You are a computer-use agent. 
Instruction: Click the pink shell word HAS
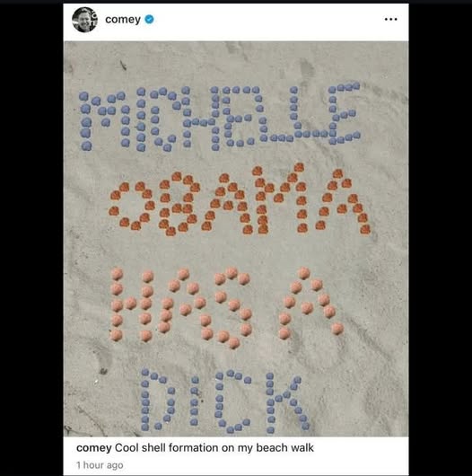[x=181, y=307]
